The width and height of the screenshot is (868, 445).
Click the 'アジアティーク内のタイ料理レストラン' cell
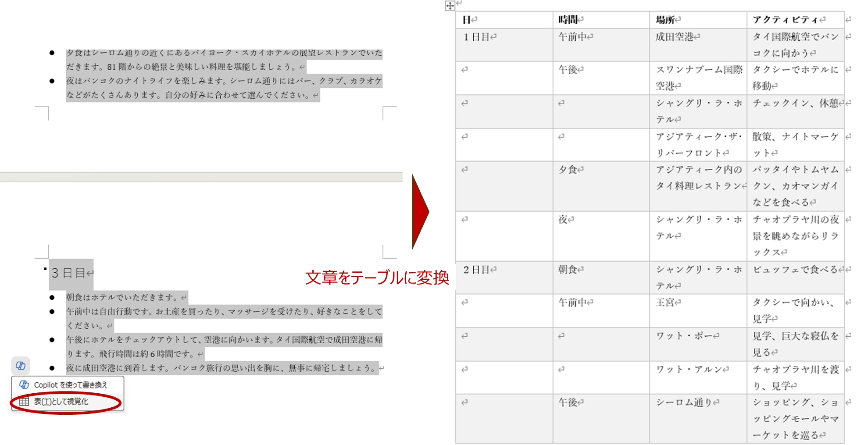pos(698,186)
